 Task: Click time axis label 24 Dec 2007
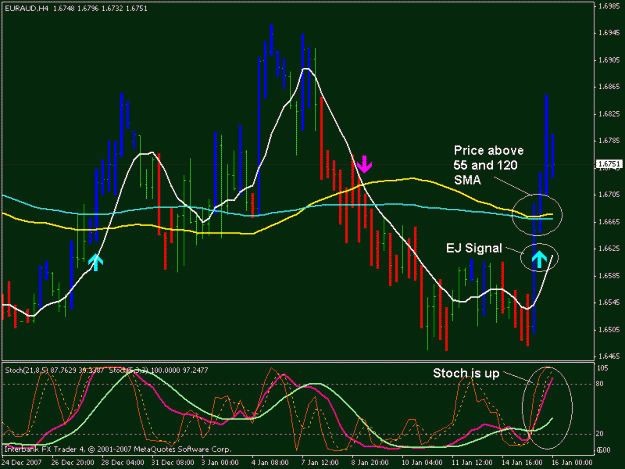click(x=22, y=463)
